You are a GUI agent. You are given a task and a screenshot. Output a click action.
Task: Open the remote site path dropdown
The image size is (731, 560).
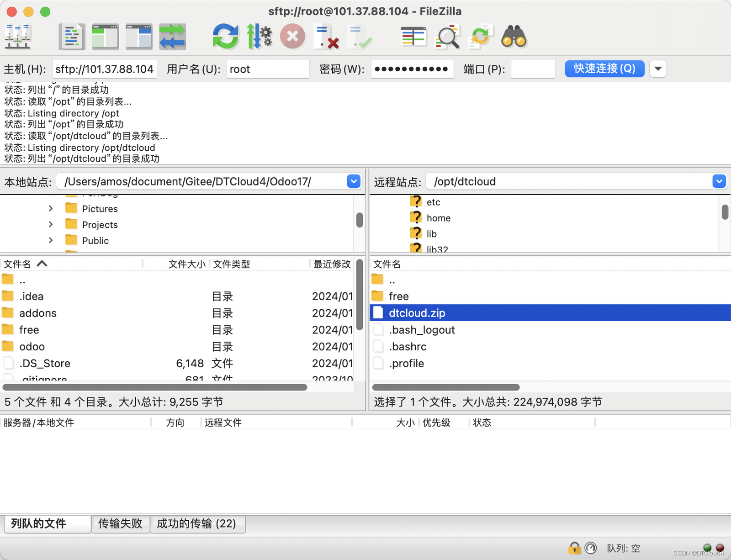(720, 181)
